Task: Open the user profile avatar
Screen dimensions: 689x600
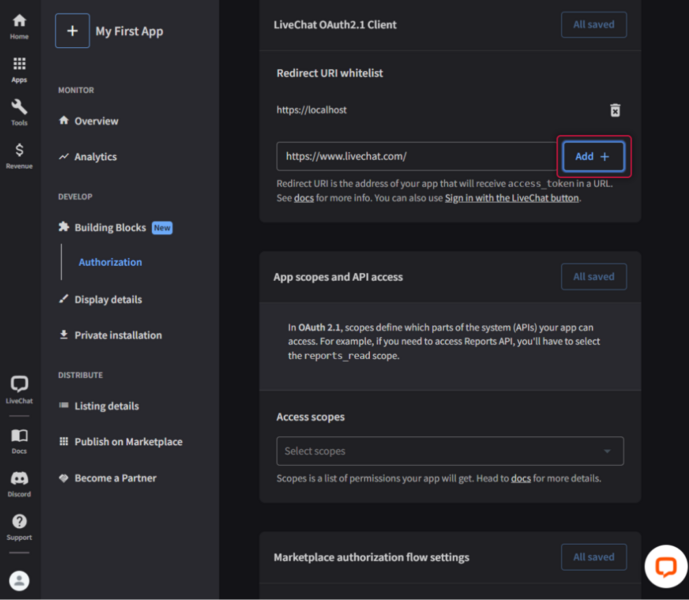Action: point(19,580)
